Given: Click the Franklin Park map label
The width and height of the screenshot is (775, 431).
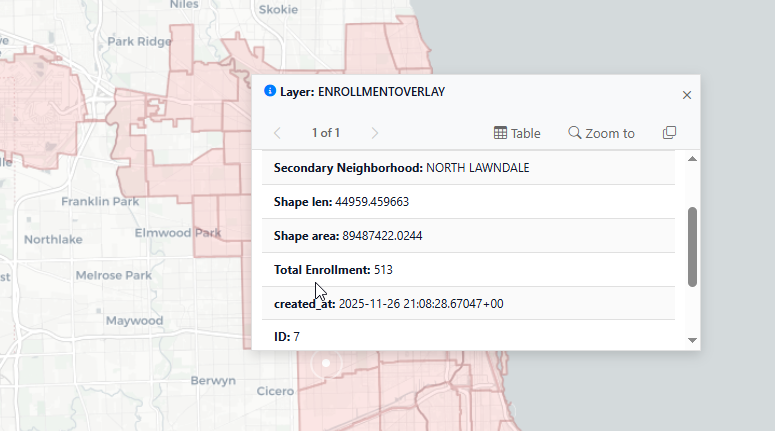Looking at the screenshot, I should click(100, 201).
